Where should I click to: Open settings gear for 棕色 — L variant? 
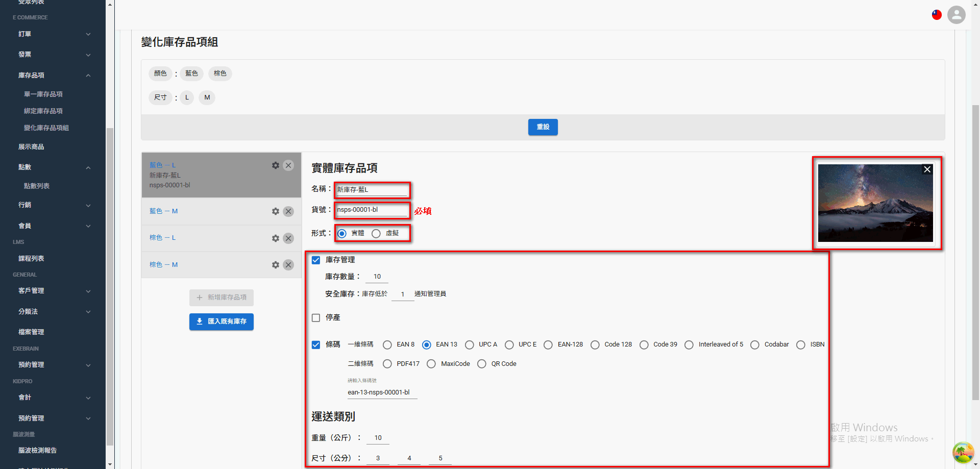coord(276,238)
